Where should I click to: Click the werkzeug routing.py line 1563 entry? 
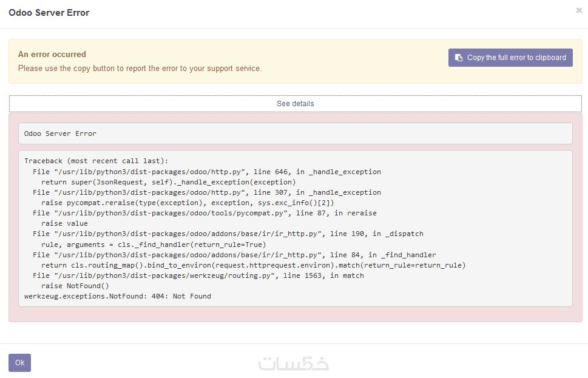click(198, 275)
